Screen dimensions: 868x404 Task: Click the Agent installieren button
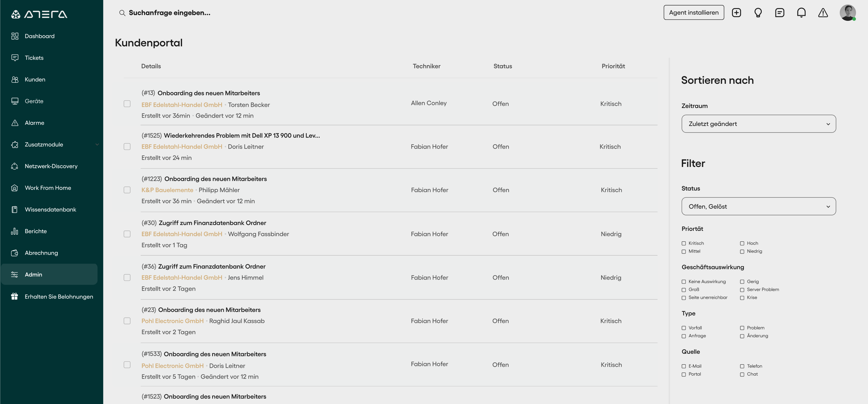[694, 12]
